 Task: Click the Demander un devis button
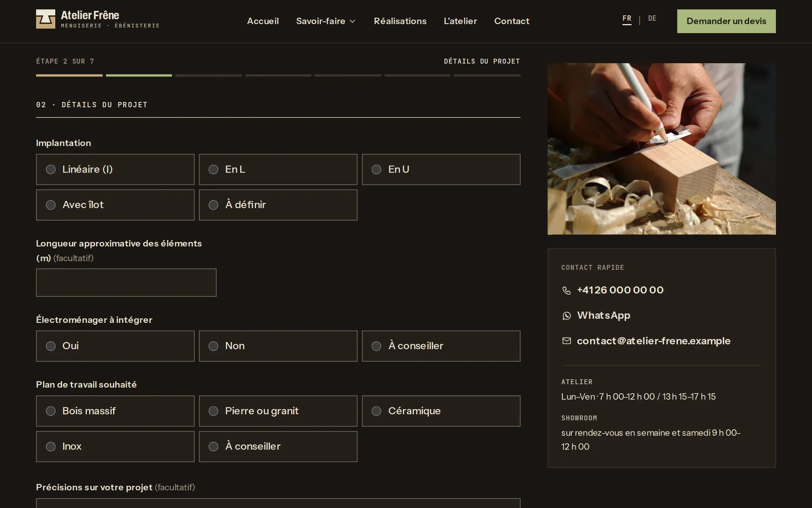click(x=726, y=21)
